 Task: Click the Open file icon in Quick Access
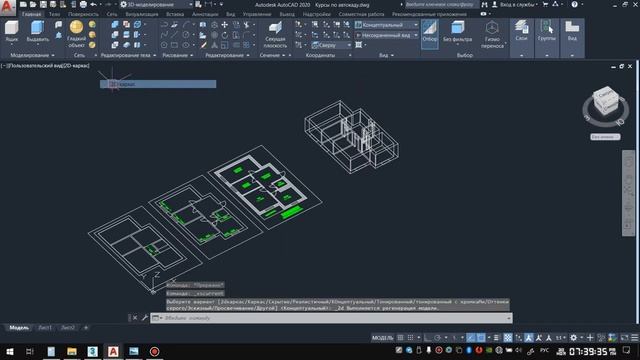click(33, 4)
